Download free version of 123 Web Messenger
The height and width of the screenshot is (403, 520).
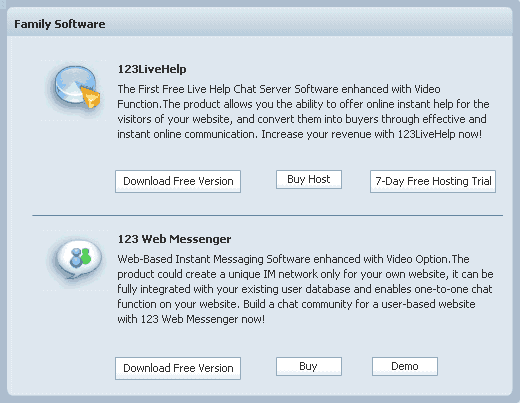pos(178,368)
